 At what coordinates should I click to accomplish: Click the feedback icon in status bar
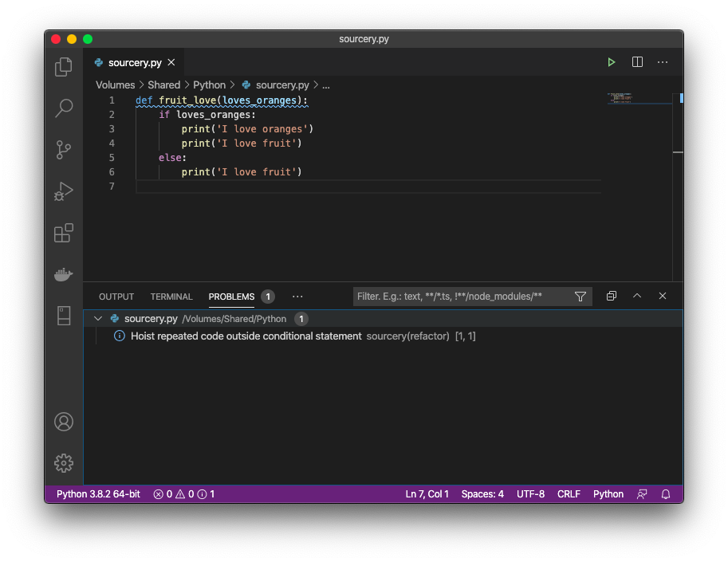(642, 494)
